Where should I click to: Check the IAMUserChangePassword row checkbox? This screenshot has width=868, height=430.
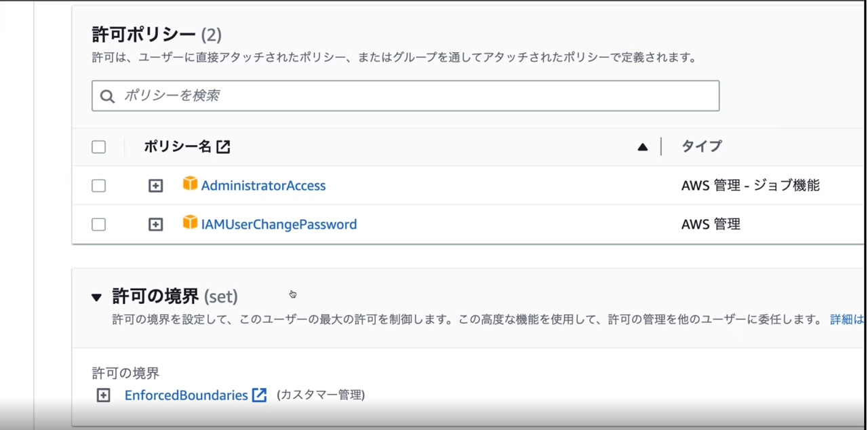(x=99, y=224)
